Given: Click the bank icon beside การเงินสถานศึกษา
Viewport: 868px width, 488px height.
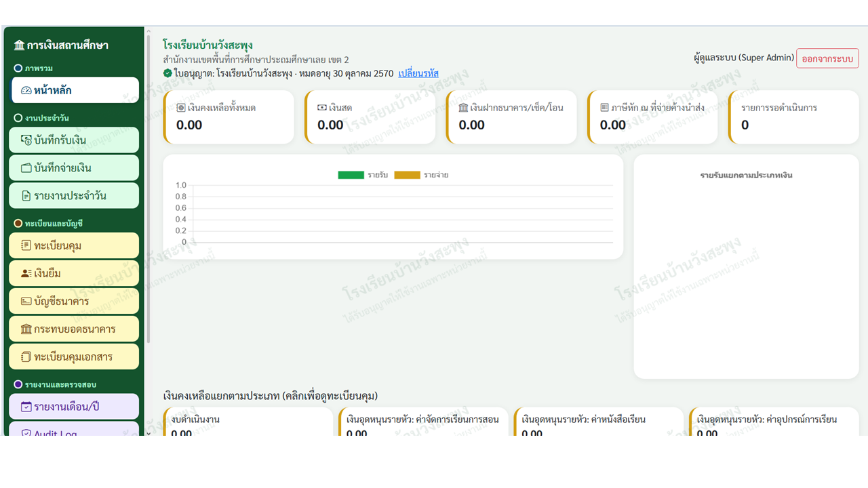Looking at the screenshot, I should tap(19, 45).
